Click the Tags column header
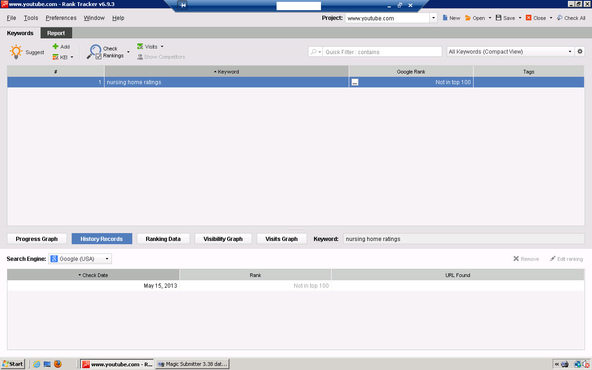The height and width of the screenshot is (370, 592). (x=529, y=71)
